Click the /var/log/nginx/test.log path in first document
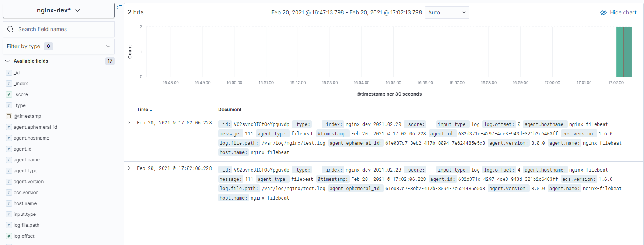This screenshot has height=245, width=644. [294, 143]
